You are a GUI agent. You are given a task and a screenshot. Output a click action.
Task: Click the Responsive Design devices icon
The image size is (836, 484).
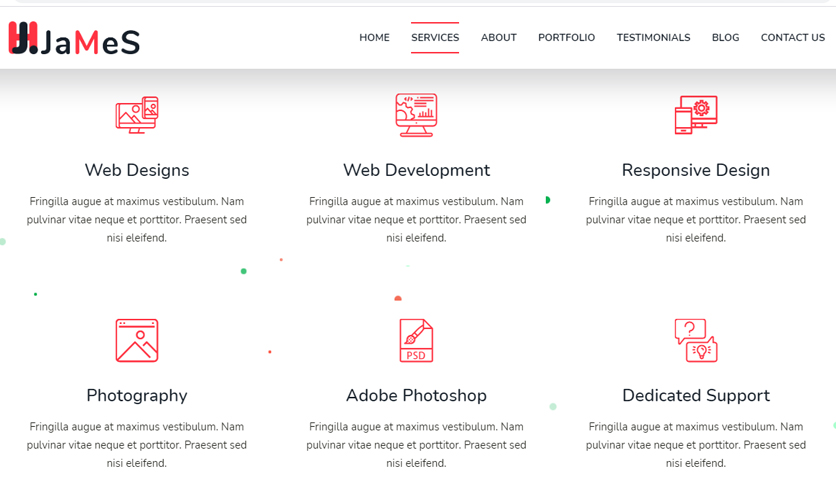696,115
